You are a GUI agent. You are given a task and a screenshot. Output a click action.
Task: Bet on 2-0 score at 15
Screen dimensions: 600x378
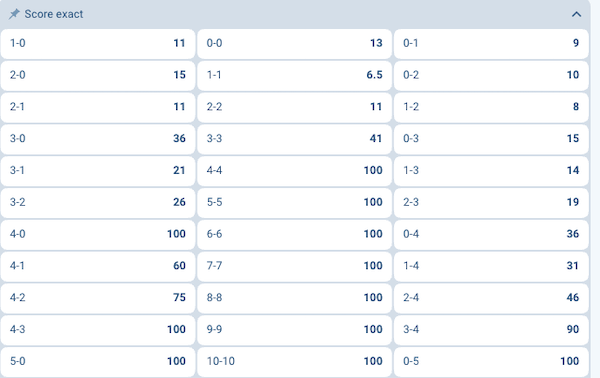click(98, 75)
